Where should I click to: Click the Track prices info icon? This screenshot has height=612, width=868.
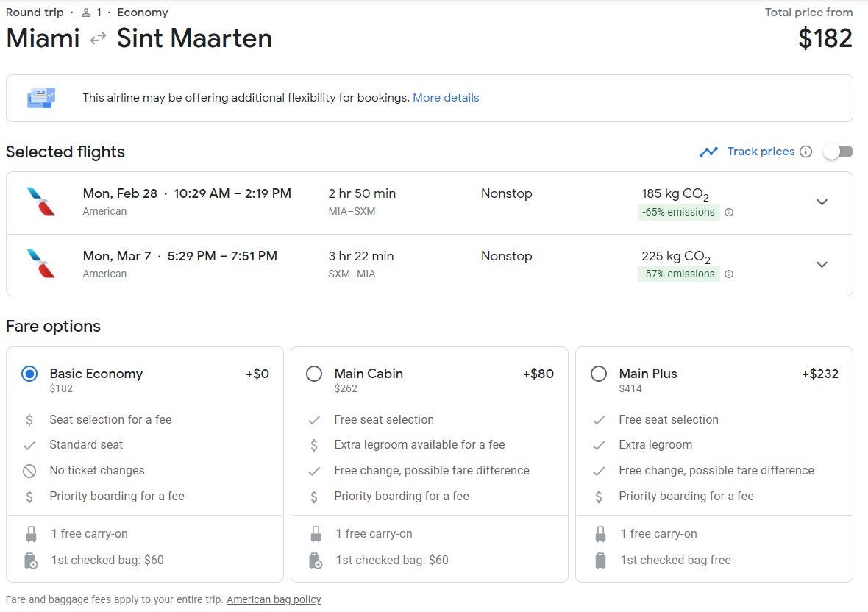point(806,152)
